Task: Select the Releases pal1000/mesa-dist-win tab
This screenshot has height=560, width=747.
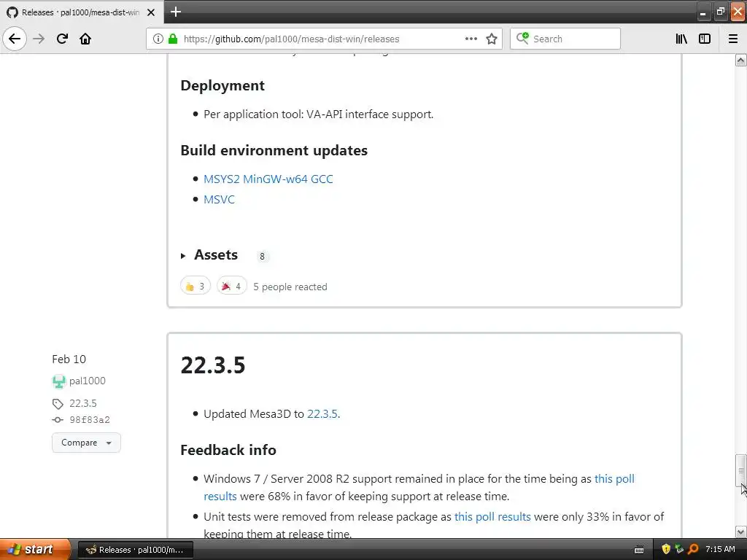Action: 82,12
